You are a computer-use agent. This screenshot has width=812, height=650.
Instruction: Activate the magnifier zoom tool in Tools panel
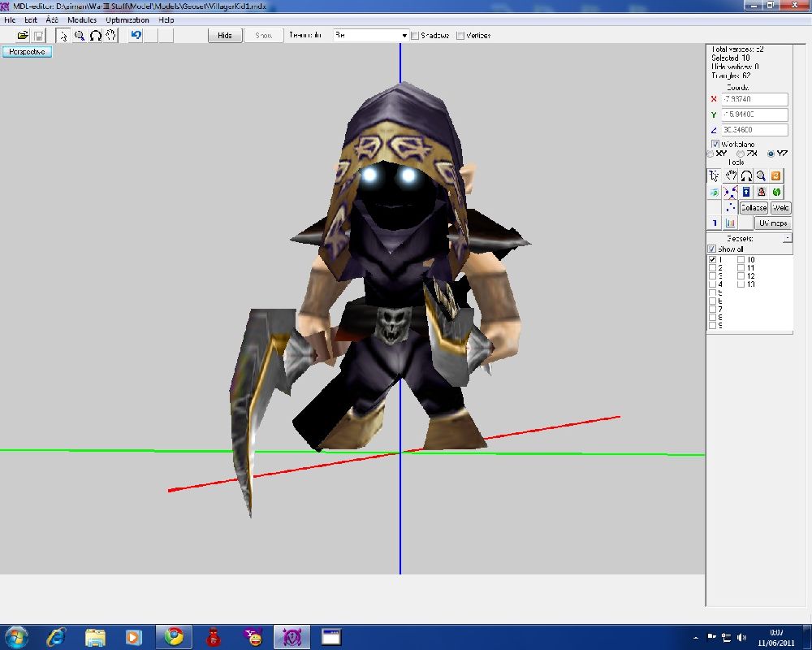pyautogui.click(x=761, y=175)
